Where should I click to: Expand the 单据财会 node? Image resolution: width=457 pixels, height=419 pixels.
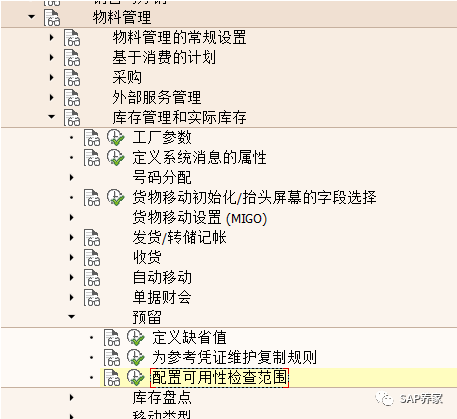click(72, 297)
